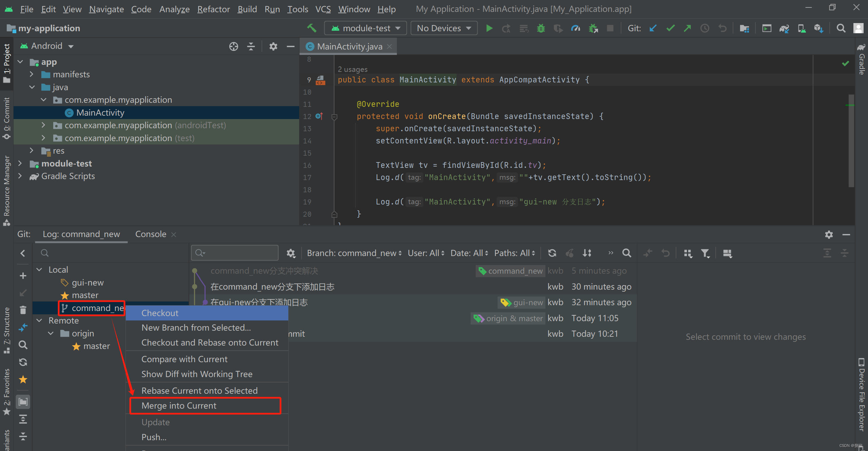The height and width of the screenshot is (451, 868).
Task: Open the 2 usages hint above MainActivity
Action: 352,69
